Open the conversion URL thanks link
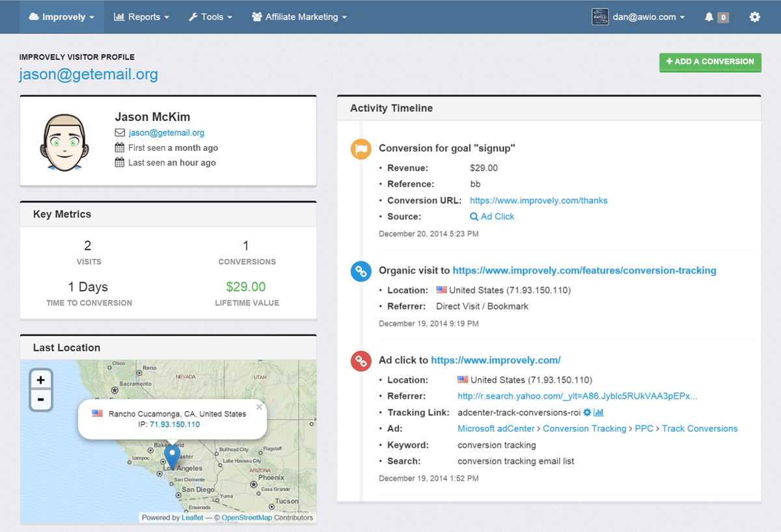This screenshot has width=781, height=532. tap(538, 200)
